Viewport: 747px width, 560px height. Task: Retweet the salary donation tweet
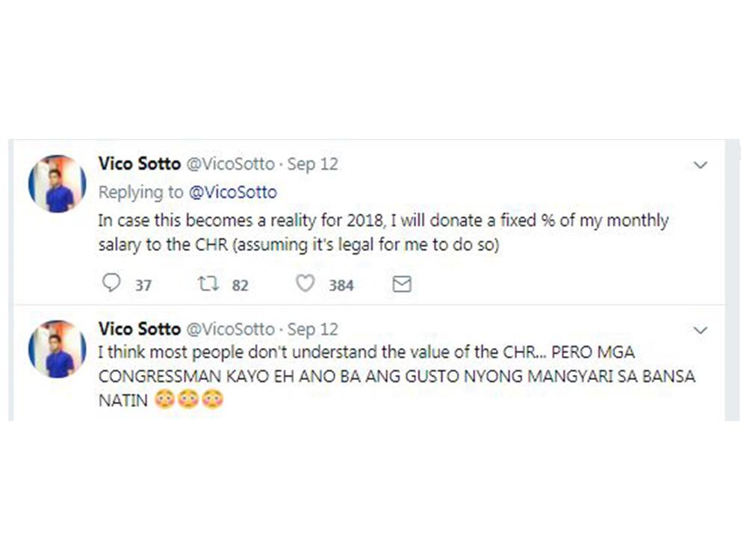click(207, 284)
